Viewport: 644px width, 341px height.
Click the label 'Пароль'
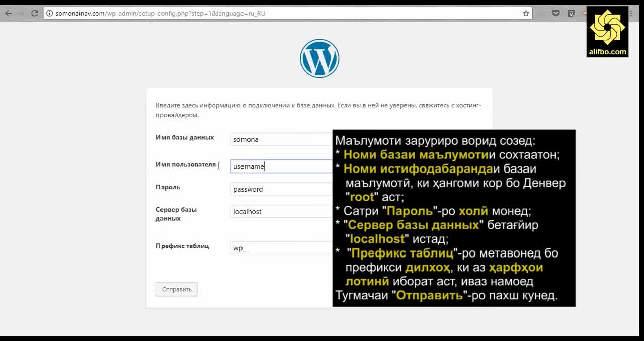point(168,187)
